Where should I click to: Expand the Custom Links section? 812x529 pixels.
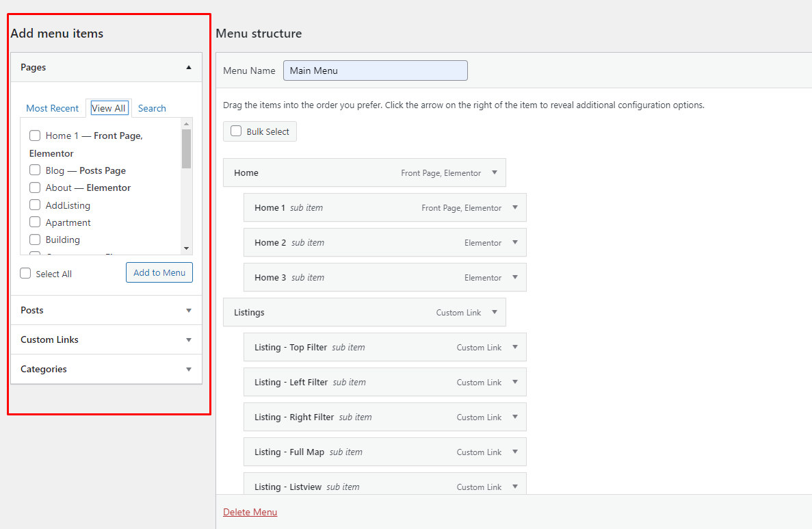[x=189, y=339]
